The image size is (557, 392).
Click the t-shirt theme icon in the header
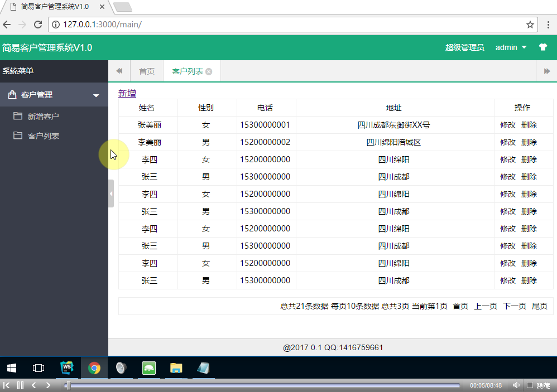coord(543,48)
